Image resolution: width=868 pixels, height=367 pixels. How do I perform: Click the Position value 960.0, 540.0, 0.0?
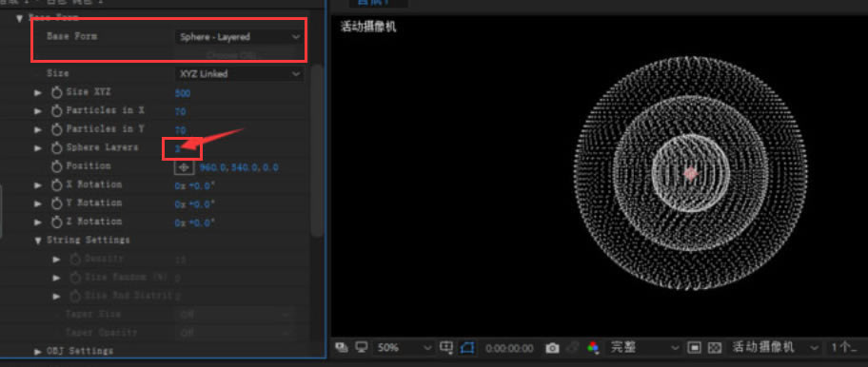click(x=239, y=167)
